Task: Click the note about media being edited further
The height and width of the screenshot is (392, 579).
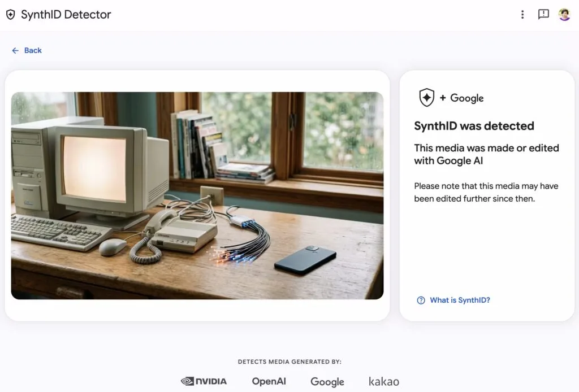Action: click(x=486, y=192)
